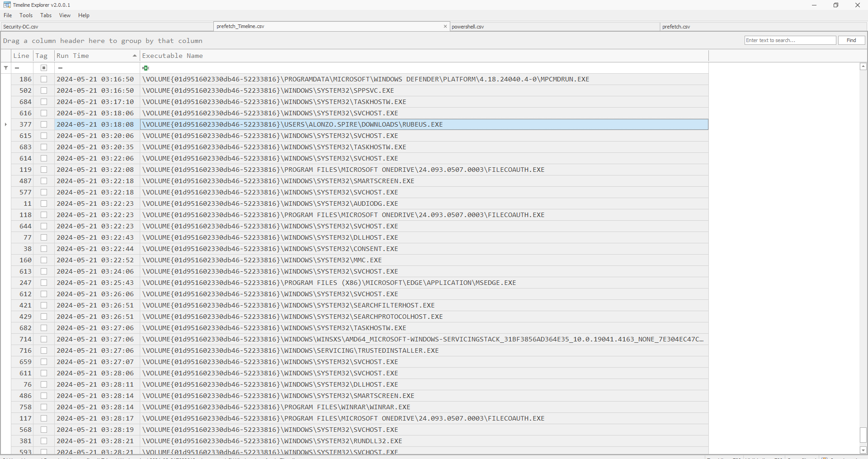Open the View menu

tap(65, 15)
